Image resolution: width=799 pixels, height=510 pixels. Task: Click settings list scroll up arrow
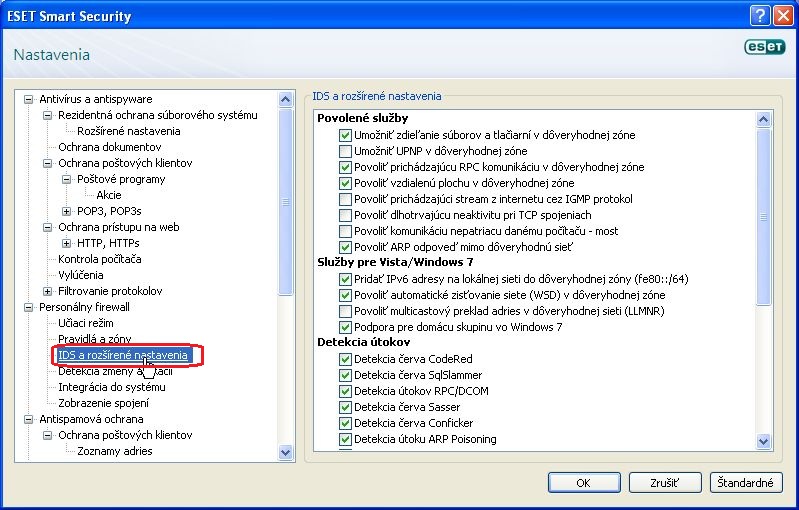[x=763, y=120]
